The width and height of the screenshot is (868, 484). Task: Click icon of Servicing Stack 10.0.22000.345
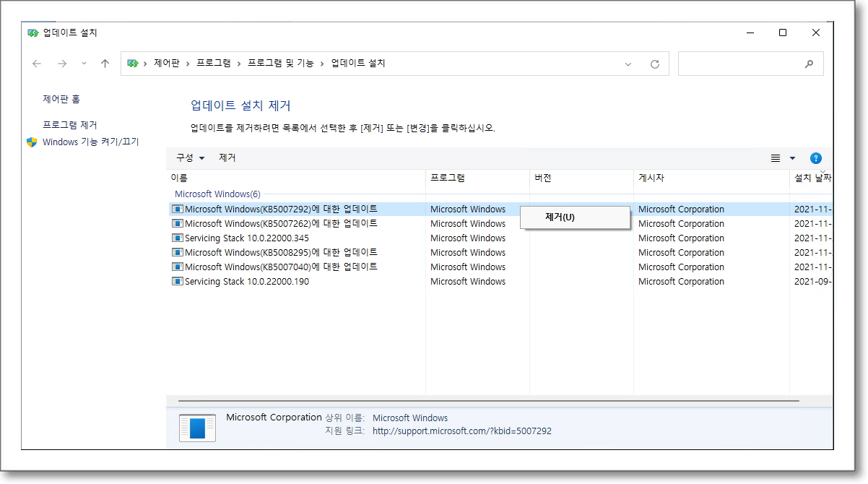click(x=178, y=238)
